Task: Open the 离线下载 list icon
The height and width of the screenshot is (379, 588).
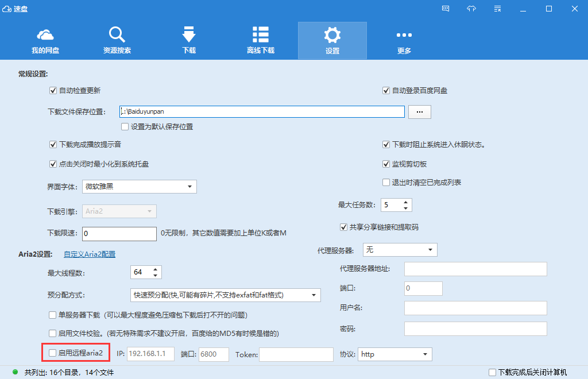Action: click(261, 34)
